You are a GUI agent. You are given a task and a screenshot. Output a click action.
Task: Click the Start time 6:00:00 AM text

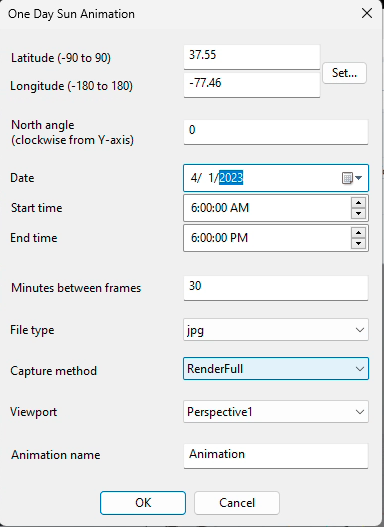(x=220, y=208)
